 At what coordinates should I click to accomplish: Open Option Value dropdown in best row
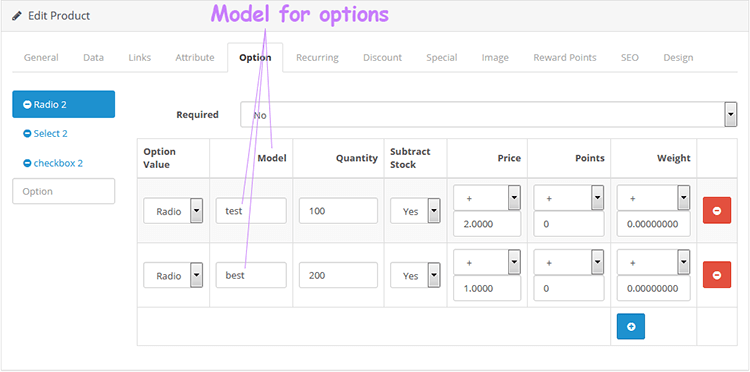173,275
